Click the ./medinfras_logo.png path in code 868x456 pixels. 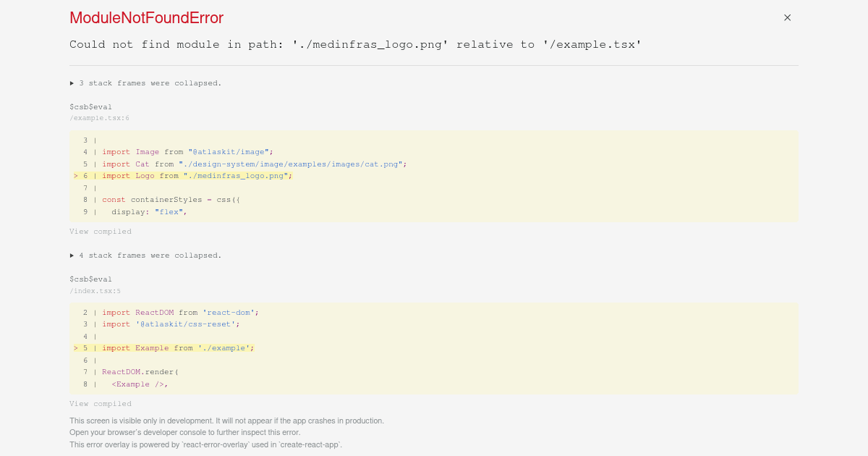[x=236, y=175]
